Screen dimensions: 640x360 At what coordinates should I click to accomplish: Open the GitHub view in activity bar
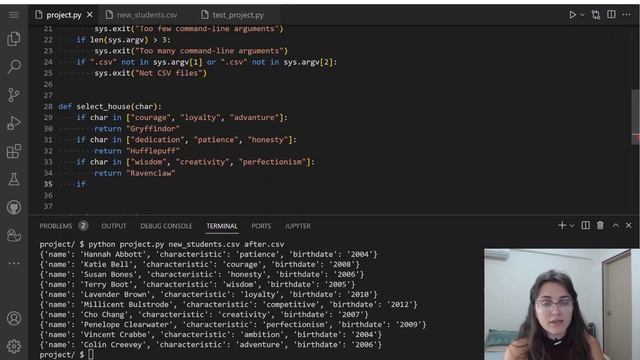coord(14,207)
